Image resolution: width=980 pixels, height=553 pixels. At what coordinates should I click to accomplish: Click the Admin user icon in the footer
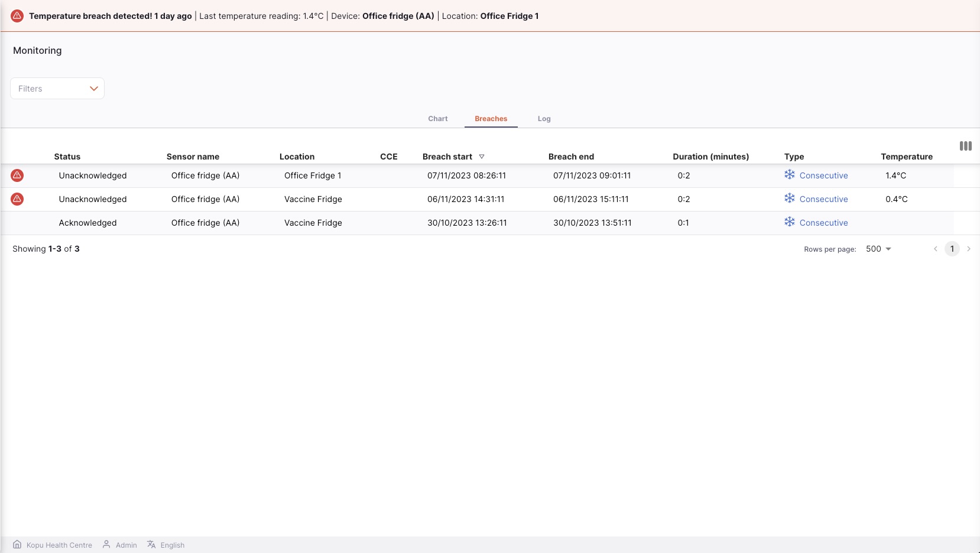(x=106, y=544)
